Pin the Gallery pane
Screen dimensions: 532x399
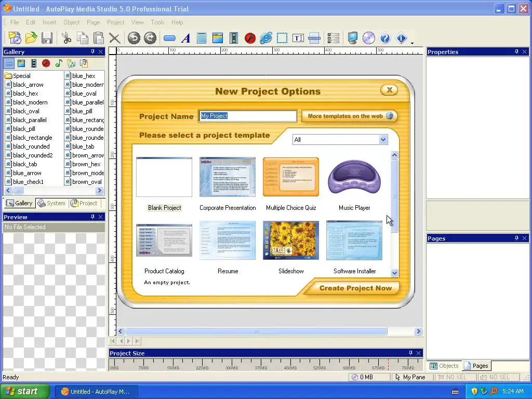[92, 51]
